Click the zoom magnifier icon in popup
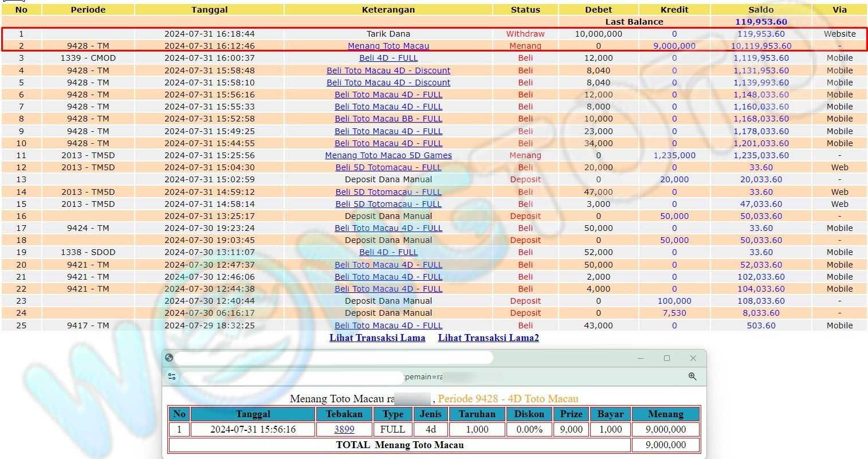 pyautogui.click(x=692, y=376)
